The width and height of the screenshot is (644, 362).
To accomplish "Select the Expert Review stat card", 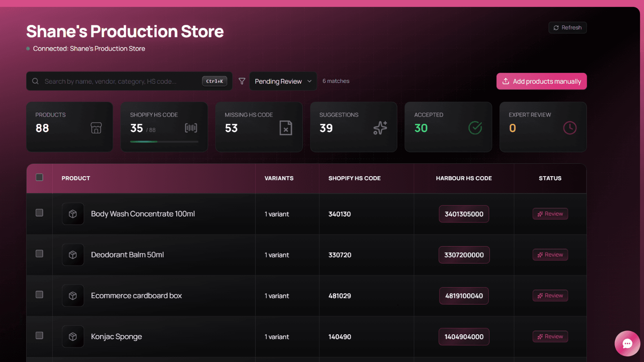I will [x=543, y=127].
